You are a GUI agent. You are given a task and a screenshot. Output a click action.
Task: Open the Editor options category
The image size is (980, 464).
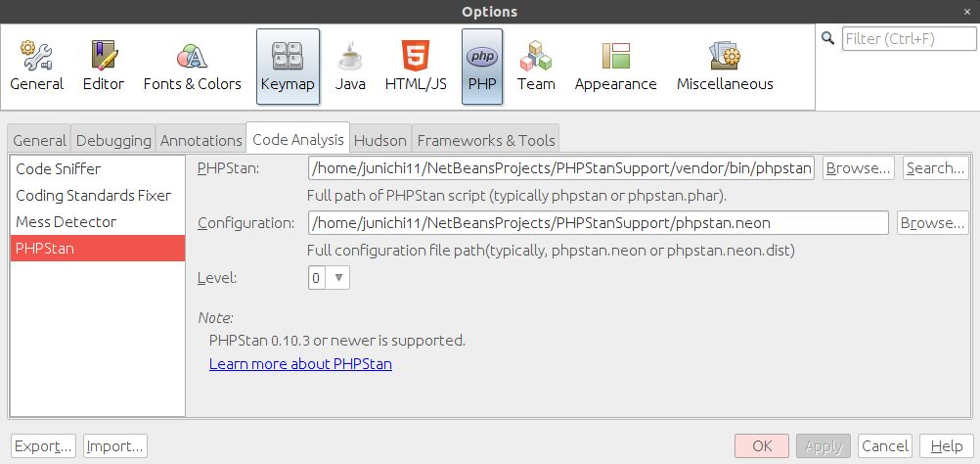[x=103, y=66]
